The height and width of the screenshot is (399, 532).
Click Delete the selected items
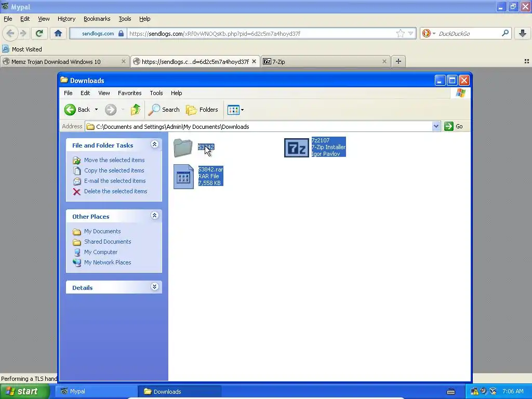click(x=115, y=191)
